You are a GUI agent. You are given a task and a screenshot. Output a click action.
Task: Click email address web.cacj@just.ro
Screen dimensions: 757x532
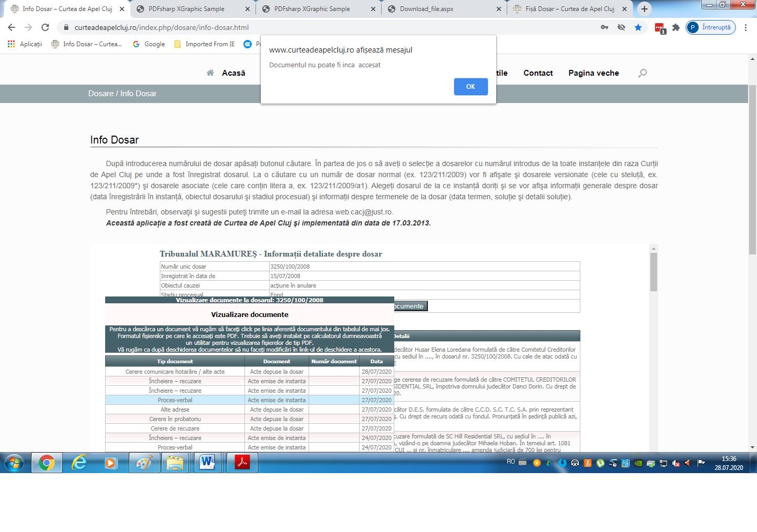pos(364,212)
